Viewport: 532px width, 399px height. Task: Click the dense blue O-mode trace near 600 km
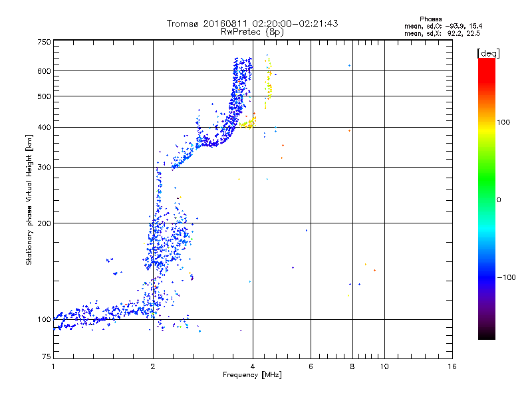242,70
